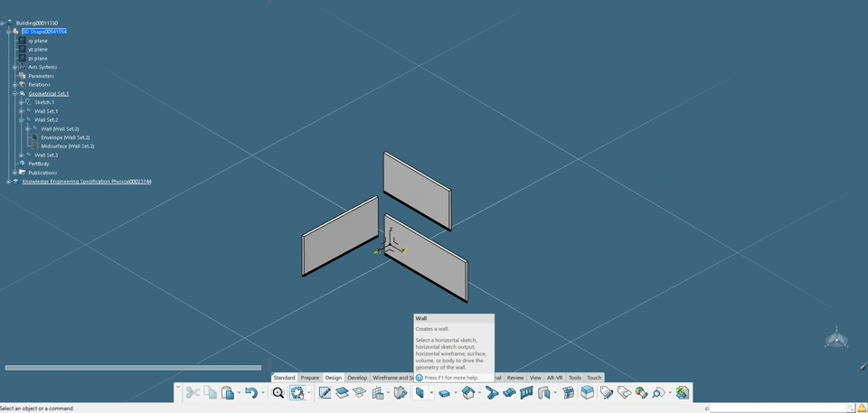Viewport: 868px width, 413px height.
Task: Click the Cut scissors icon
Action: 192,392
